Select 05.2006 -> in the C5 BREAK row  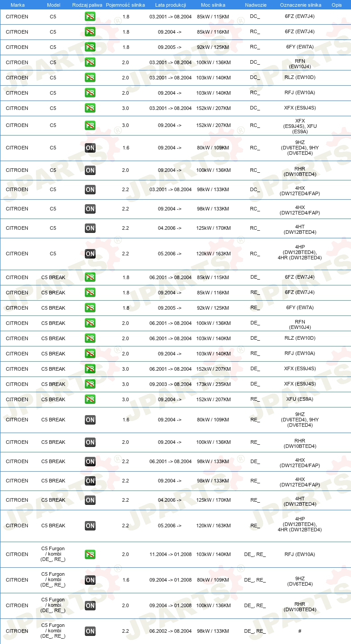pyautogui.click(x=170, y=526)
